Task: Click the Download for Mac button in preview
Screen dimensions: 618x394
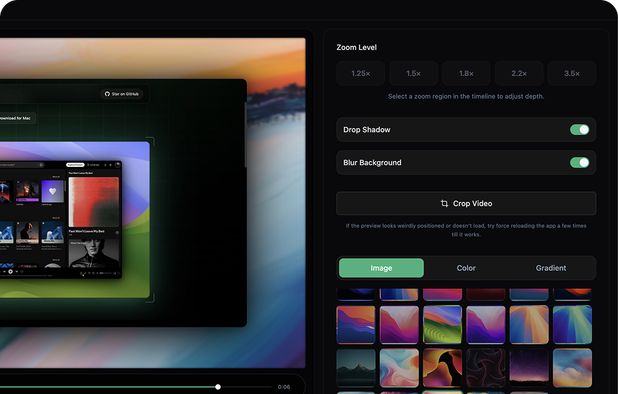Action: tap(16, 118)
